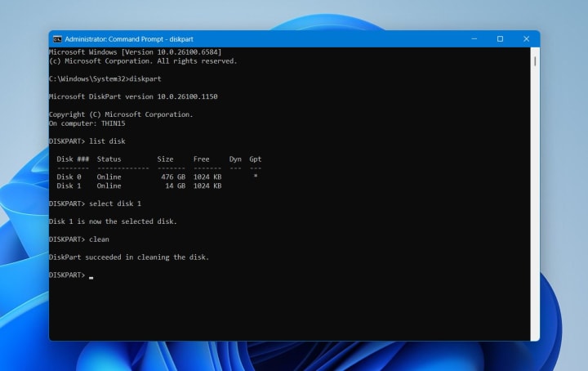Click Disk 1's 'Online' status

pos(109,185)
